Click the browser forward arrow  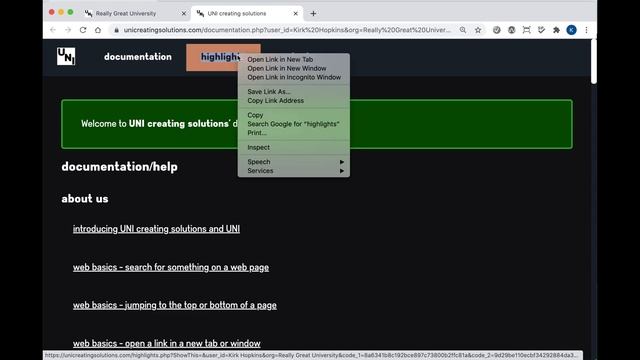click(68, 30)
